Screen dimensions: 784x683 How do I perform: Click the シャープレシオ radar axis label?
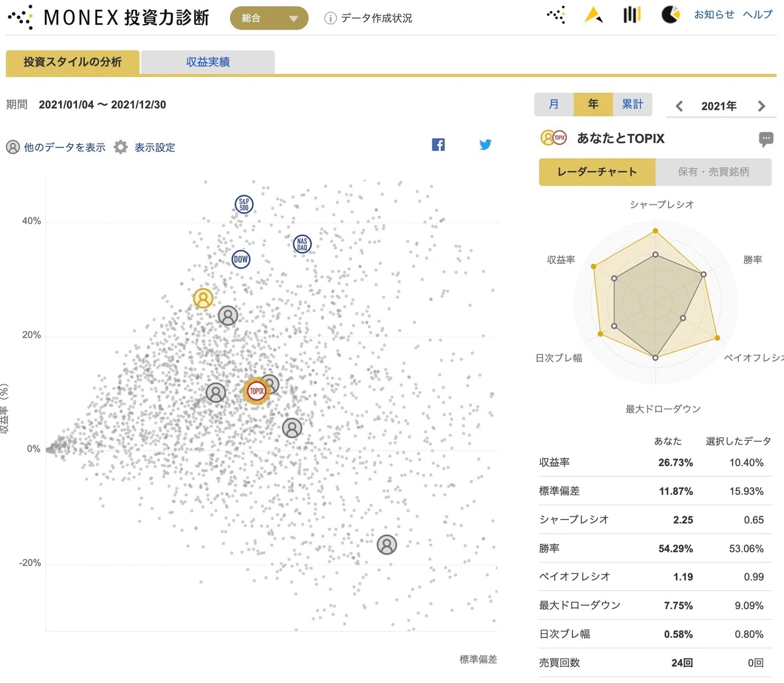pyautogui.click(x=662, y=204)
